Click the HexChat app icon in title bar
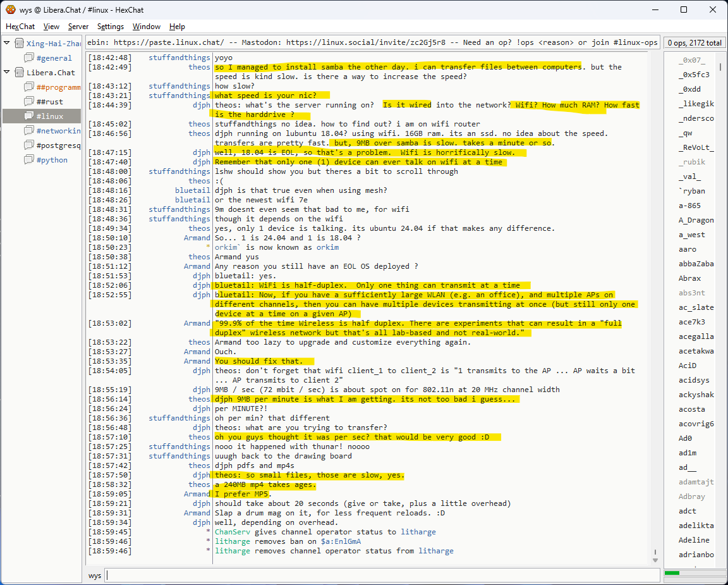The image size is (728, 585). (11, 9)
